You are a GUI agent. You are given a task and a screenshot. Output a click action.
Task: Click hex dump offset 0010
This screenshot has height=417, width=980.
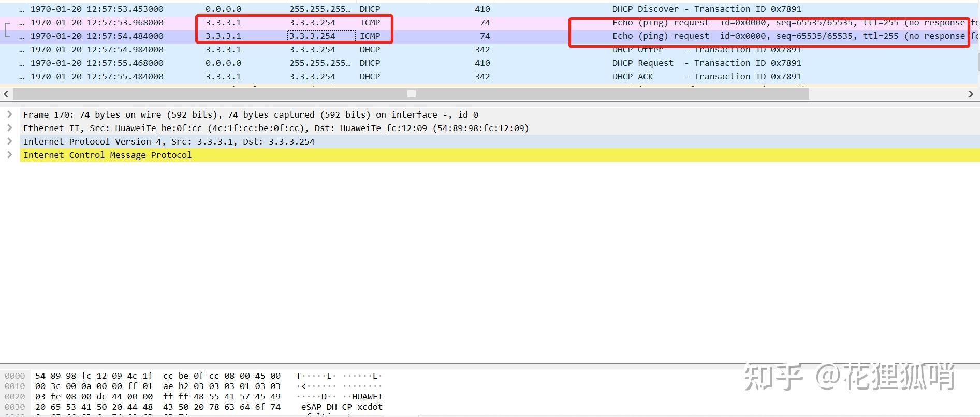click(15, 386)
